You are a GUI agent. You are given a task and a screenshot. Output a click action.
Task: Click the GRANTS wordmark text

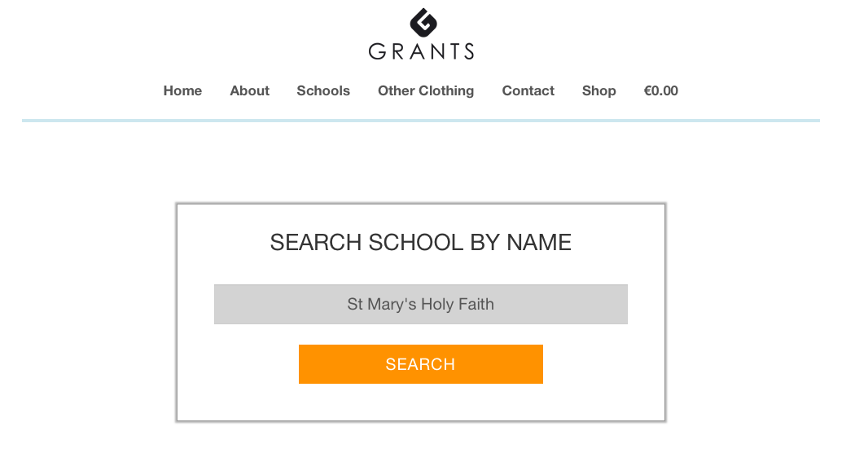pyautogui.click(x=421, y=51)
